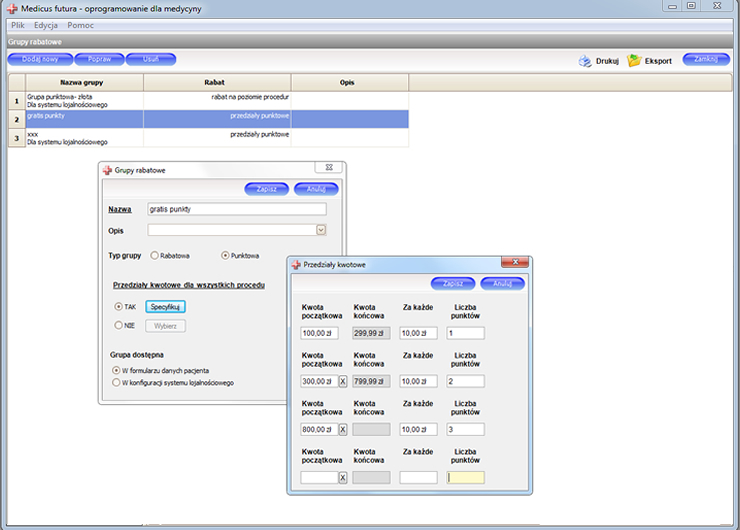Viewport: 740px width, 530px height.
Task: Click X beside the empty Kwota początkowa field
Action: [x=343, y=477]
